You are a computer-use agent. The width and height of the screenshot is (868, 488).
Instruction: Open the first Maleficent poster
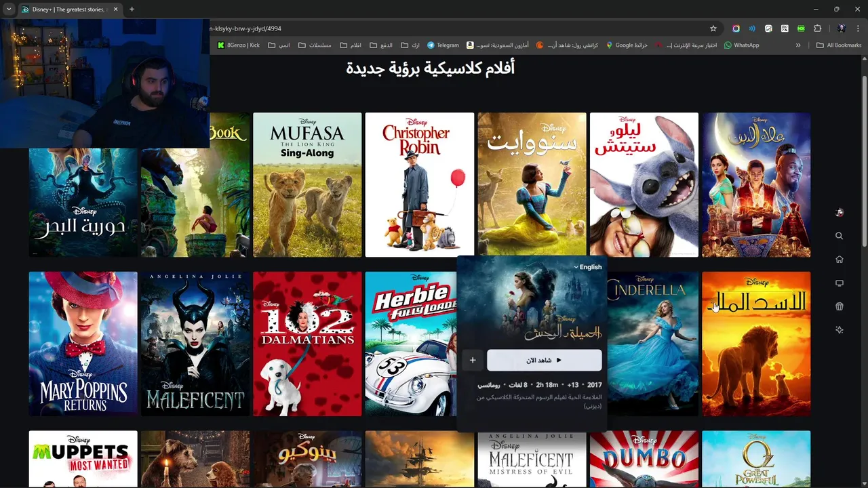(x=195, y=344)
